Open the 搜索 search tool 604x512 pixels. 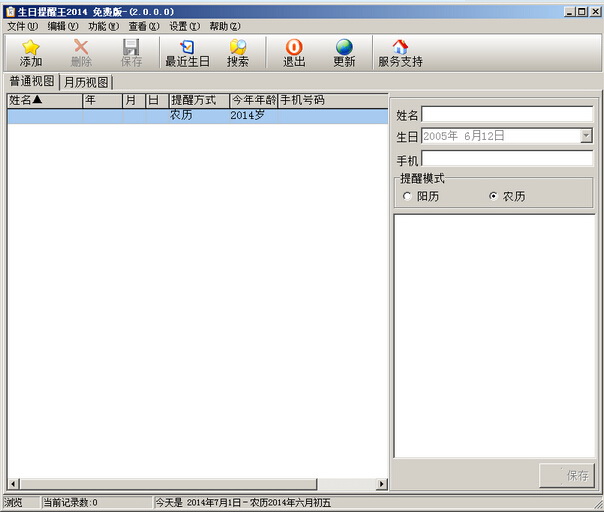coord(238,53)
